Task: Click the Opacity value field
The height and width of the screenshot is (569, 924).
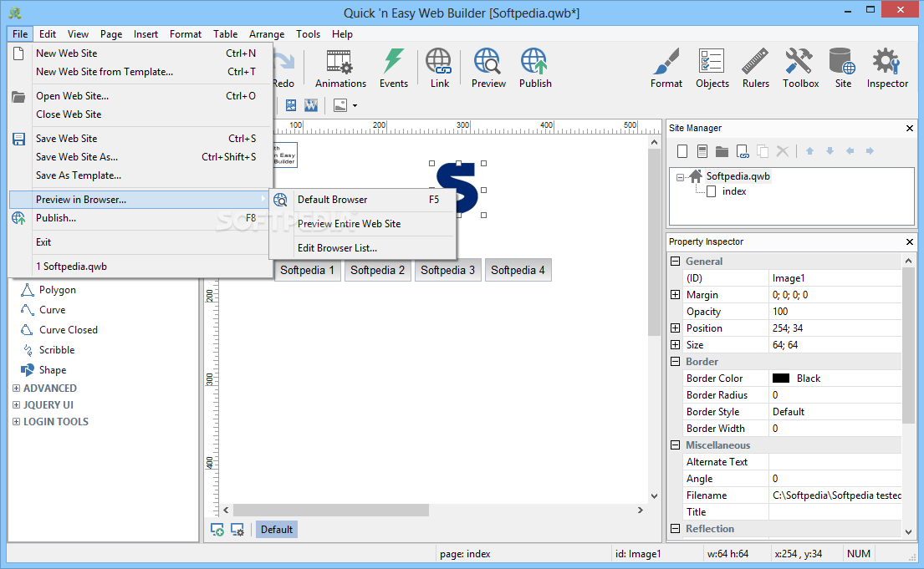Action: coord(835,312)
